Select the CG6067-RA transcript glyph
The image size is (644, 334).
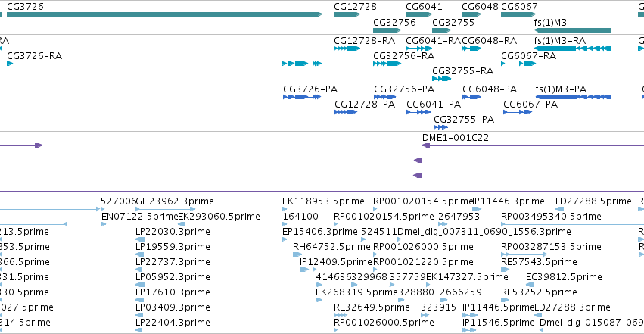[518, 64]
